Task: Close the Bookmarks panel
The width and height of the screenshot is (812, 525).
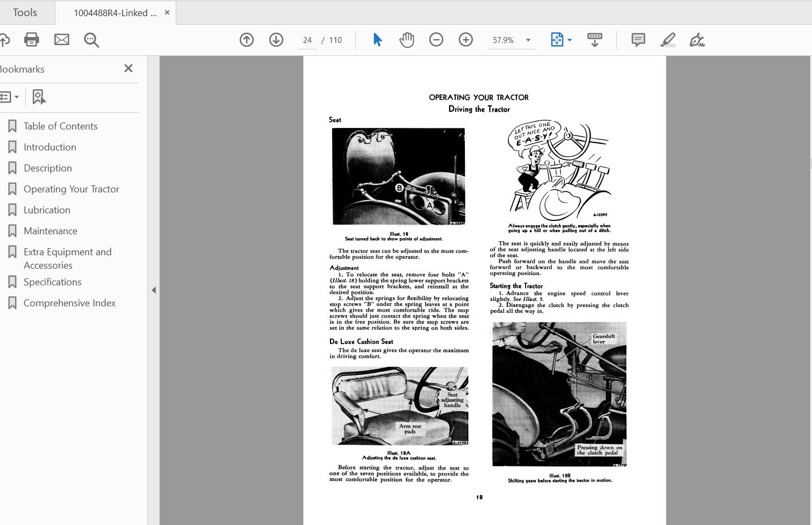Action: (128, 68)
